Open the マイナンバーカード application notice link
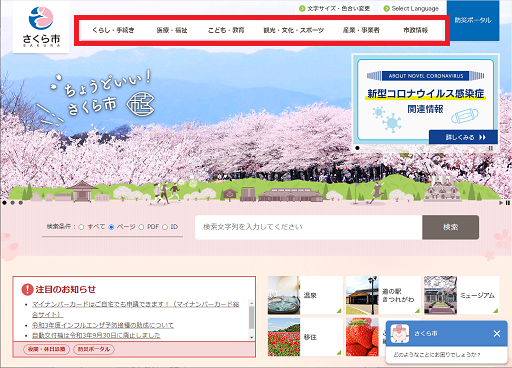Screen dimensions: 512x368 (135, 309)
